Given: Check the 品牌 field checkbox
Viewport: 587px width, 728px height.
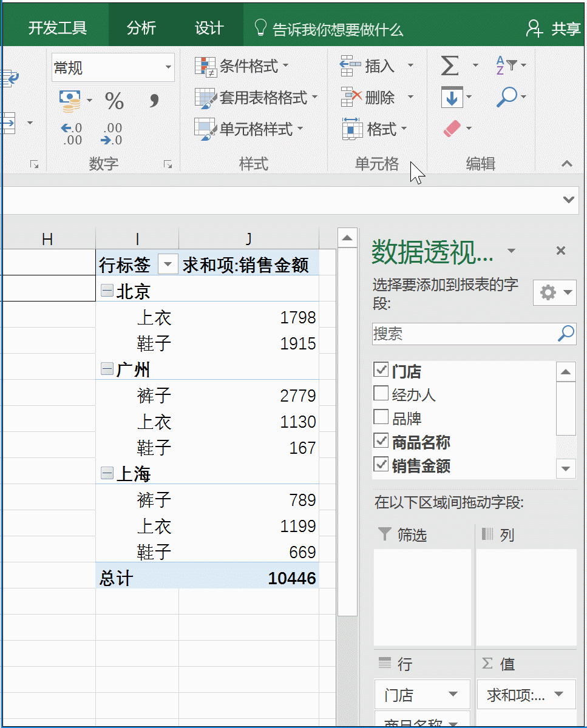Looking at the screenshot, I should pyautogui.click(x=381, y=417).
